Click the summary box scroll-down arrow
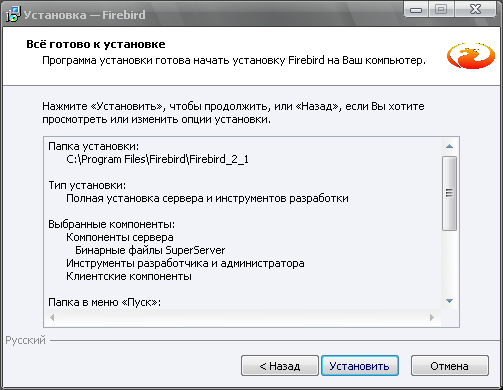The width and height of the screenshot is (503, 390). [x=449, y=301]
